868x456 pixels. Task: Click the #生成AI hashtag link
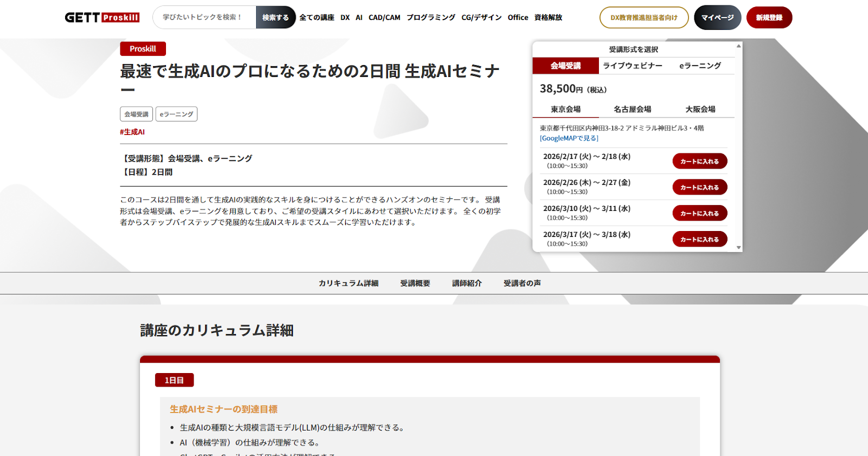point(132,132)
